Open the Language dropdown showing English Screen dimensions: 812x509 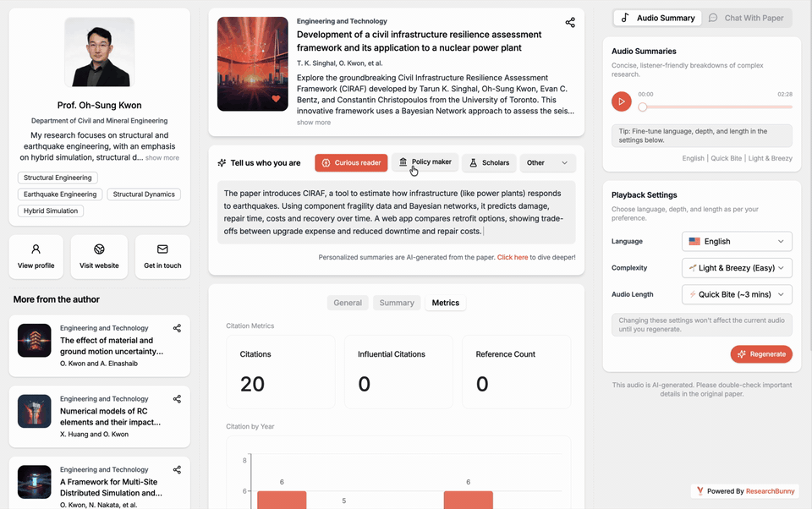[737, 241]
